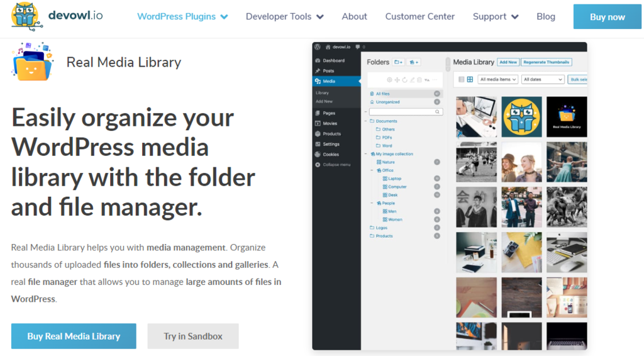
Task: Click the refresh icon in folder toolbar
Action: tap(404, 80)
